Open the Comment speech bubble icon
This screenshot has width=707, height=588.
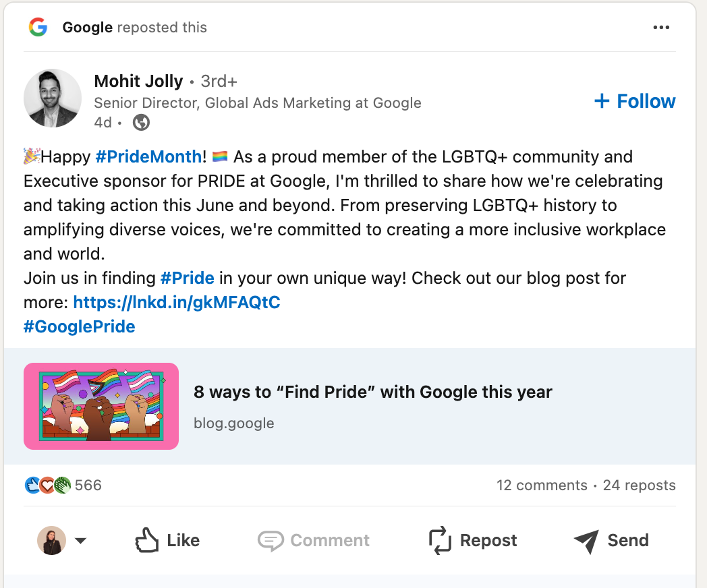pos(271,540)
